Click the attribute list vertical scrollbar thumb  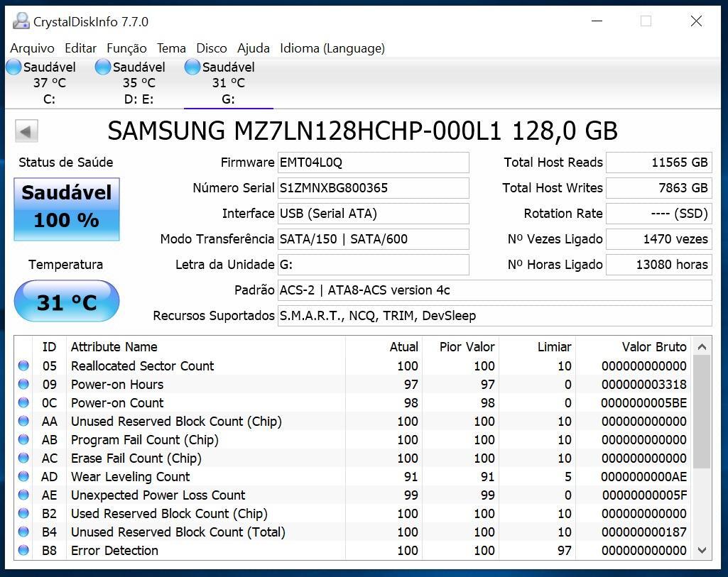pos(702,412)
